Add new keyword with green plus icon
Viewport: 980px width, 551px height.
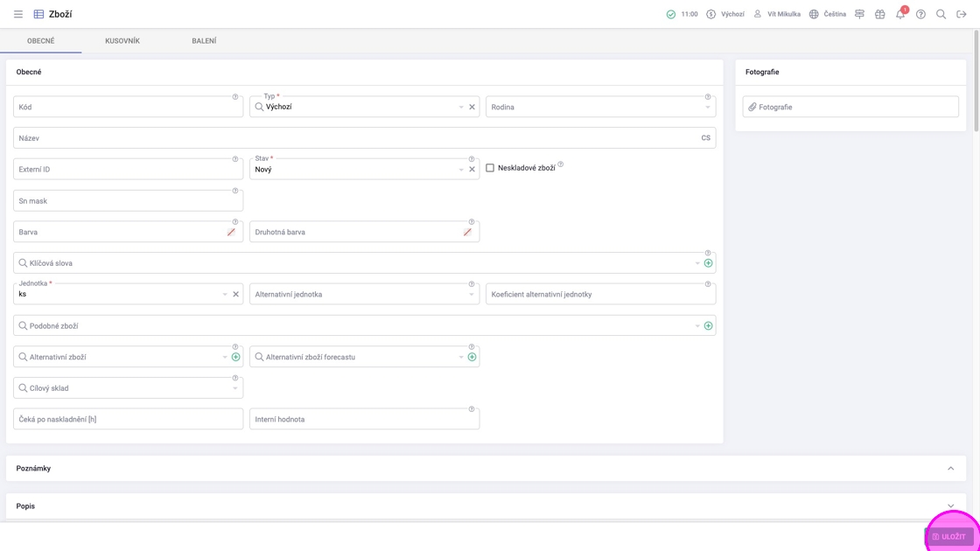[x=708, y=263]
